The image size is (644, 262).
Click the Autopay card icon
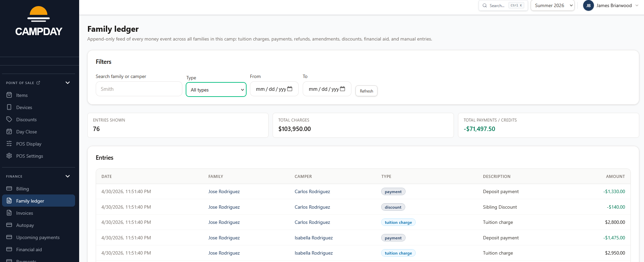point(9,225)
